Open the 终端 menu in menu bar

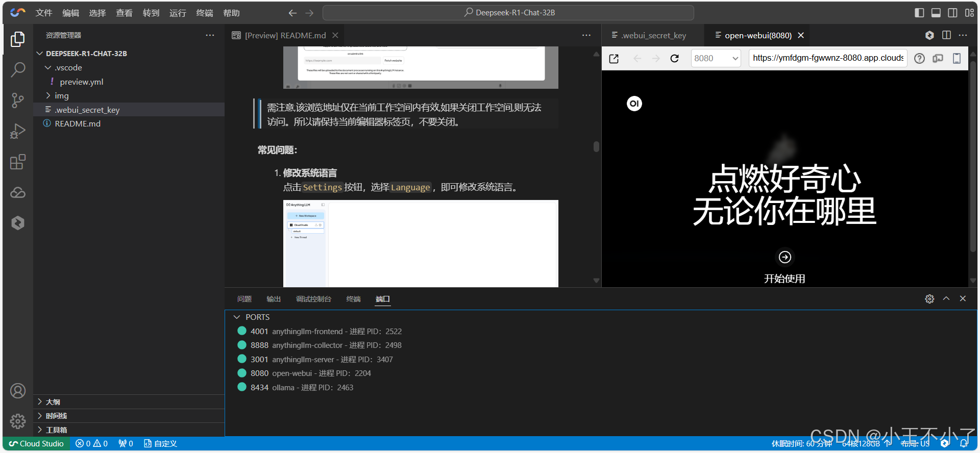(x=204, y=13)
